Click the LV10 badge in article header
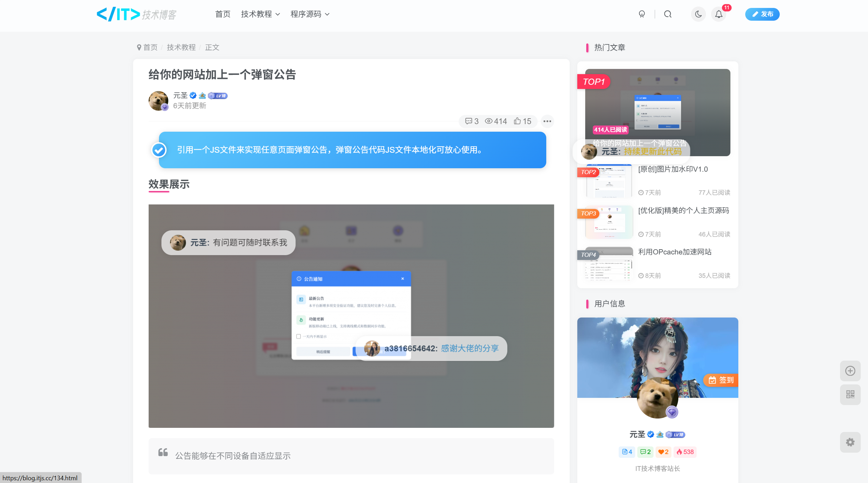The image size is (868, 483). tap(218, 96)
